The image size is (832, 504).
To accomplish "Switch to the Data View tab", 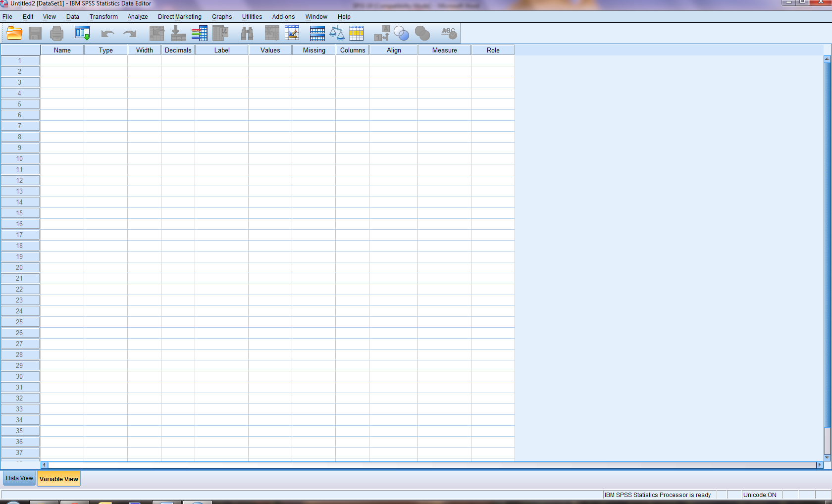I will pyautogui.click(x=20, y=478).
